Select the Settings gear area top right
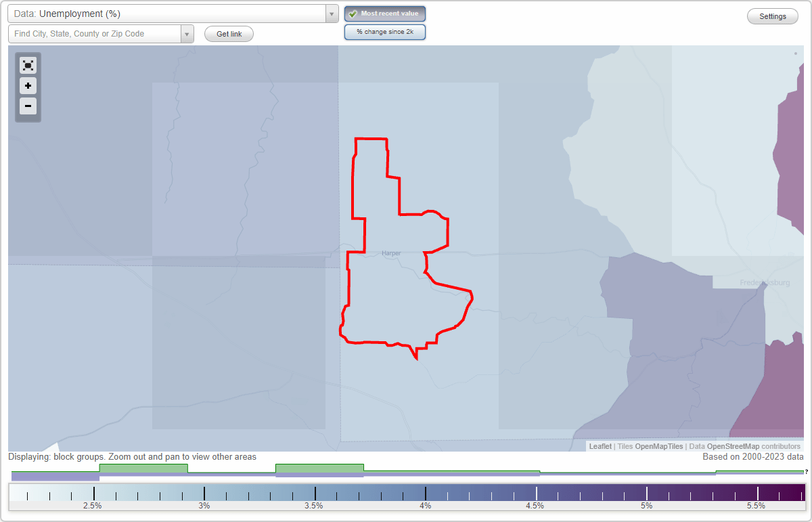Screen dimensions: 812x522 pos(772,16)
